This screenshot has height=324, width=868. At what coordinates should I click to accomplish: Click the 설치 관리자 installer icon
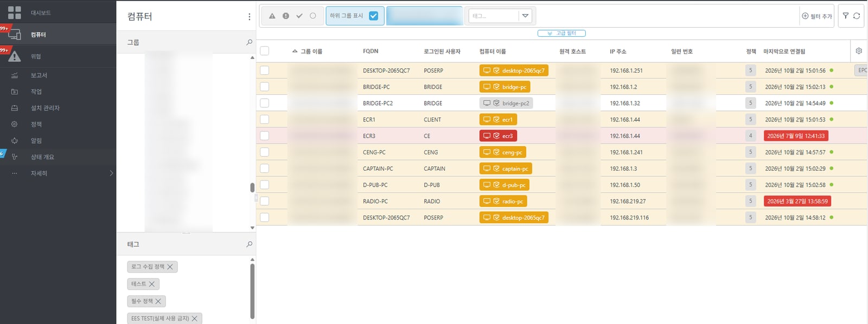coord(15,108)
